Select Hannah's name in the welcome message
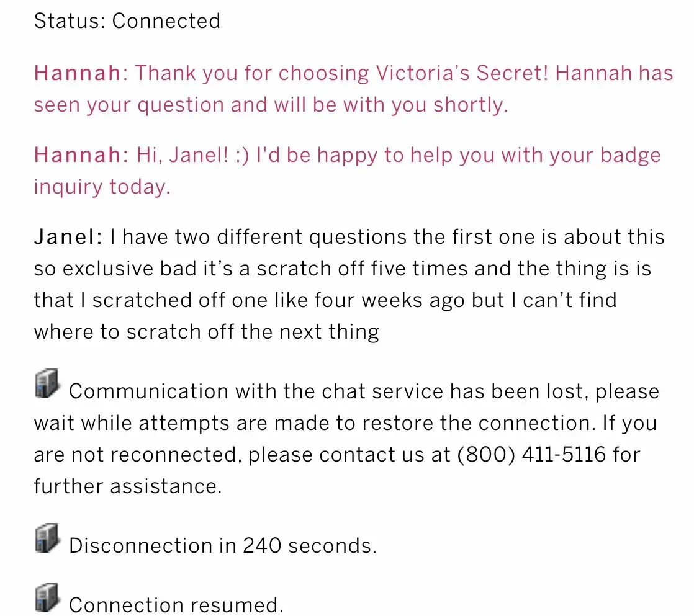 coord(78,74)
